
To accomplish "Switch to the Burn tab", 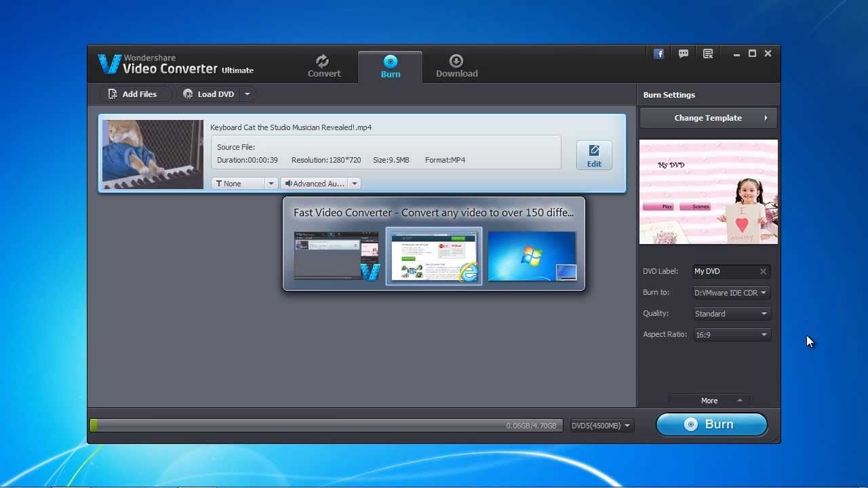I will pos(390,66).
